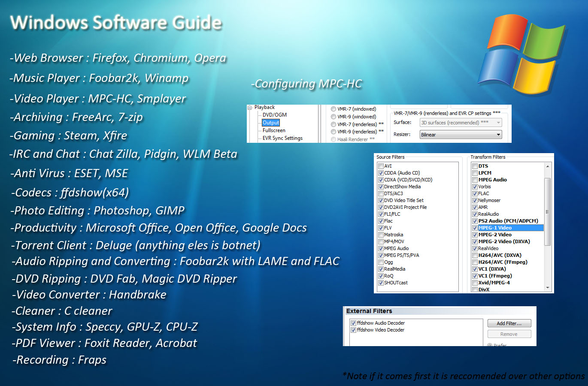The height and width of the screenshot is (386, 588).
Task: Open the Resizer Bilinear dropdown
Action: click(x=461, y=135)
